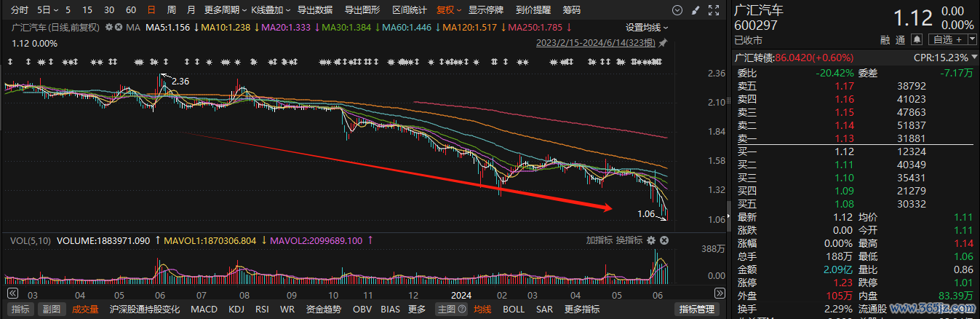The image size is (980, 319).
Task: Open main chart gear settings icon
Action: coord(109,27)
